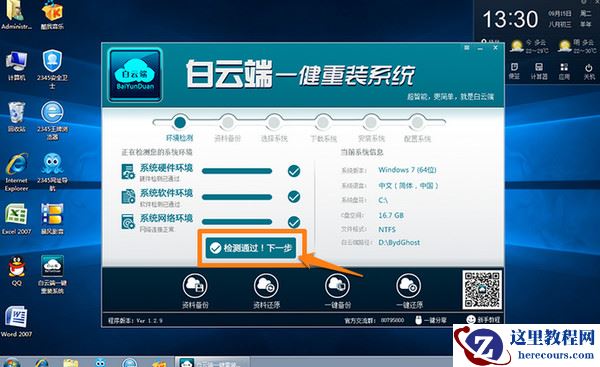Image resolution: width=600 pixels, height=367 pixels.
Task: Select the 资料备份 step in the progress bar
Action: click(228, 122)
